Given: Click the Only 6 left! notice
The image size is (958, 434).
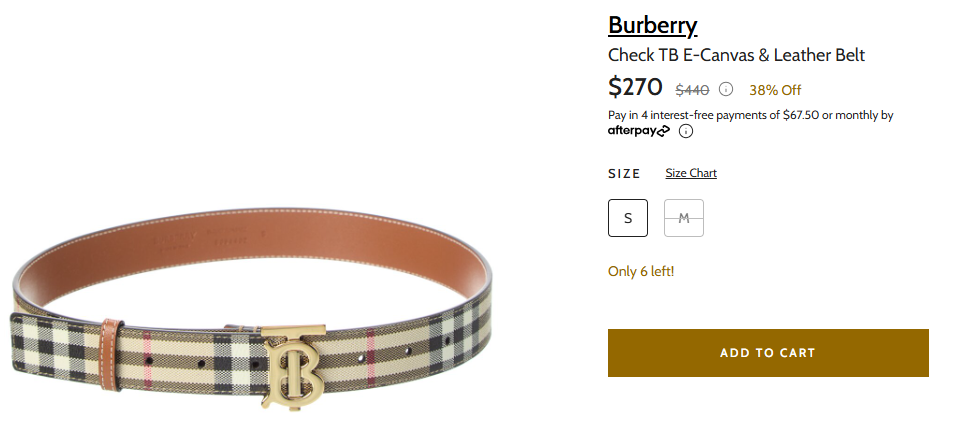Looking at the screenshot, I should tap(641, 271).
